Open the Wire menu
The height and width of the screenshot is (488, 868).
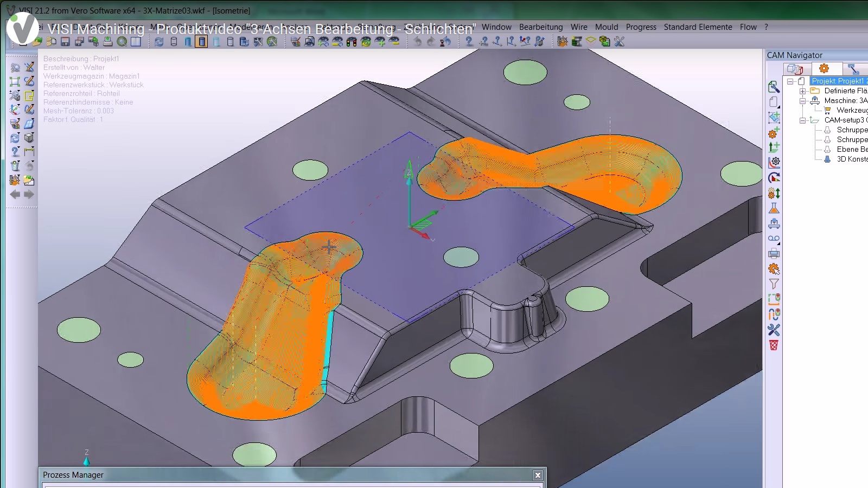pos(579,27)
